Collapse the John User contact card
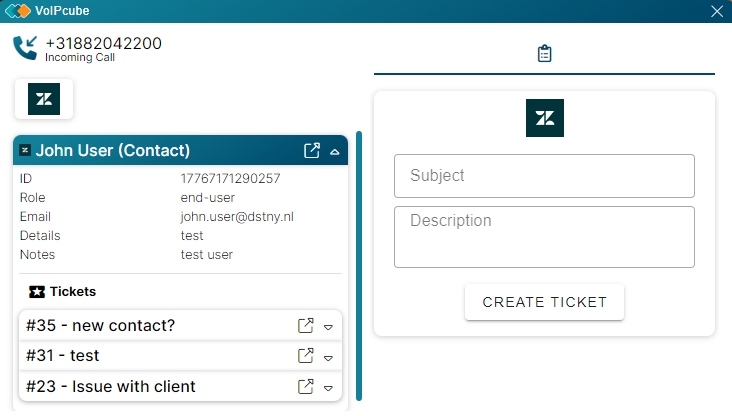 (335, 152)
